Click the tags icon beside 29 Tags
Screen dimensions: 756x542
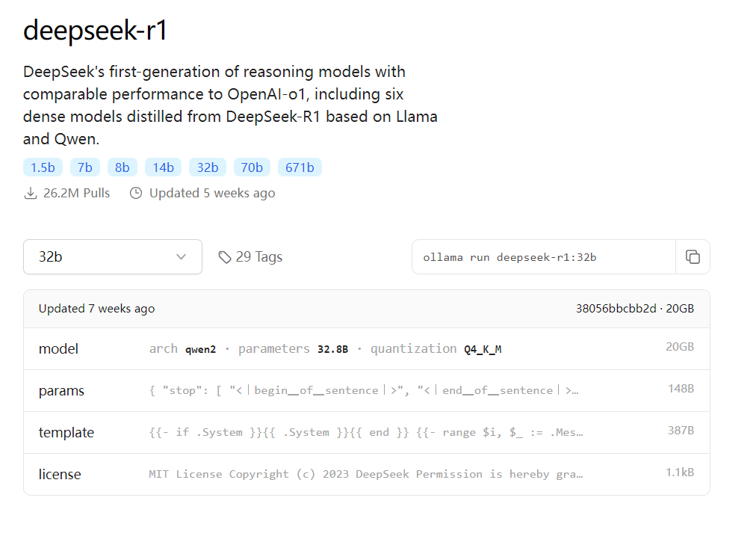pyautogui.click(x=224, y=257)
